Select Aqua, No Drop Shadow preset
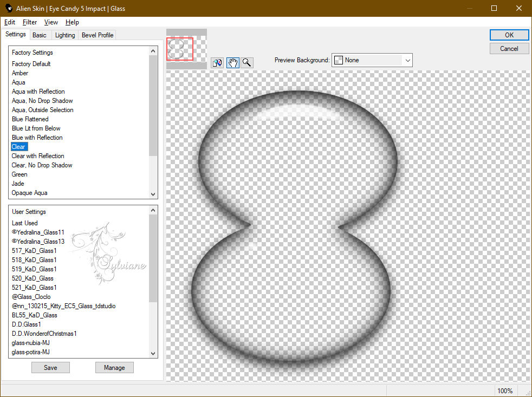 pos(42,100)
